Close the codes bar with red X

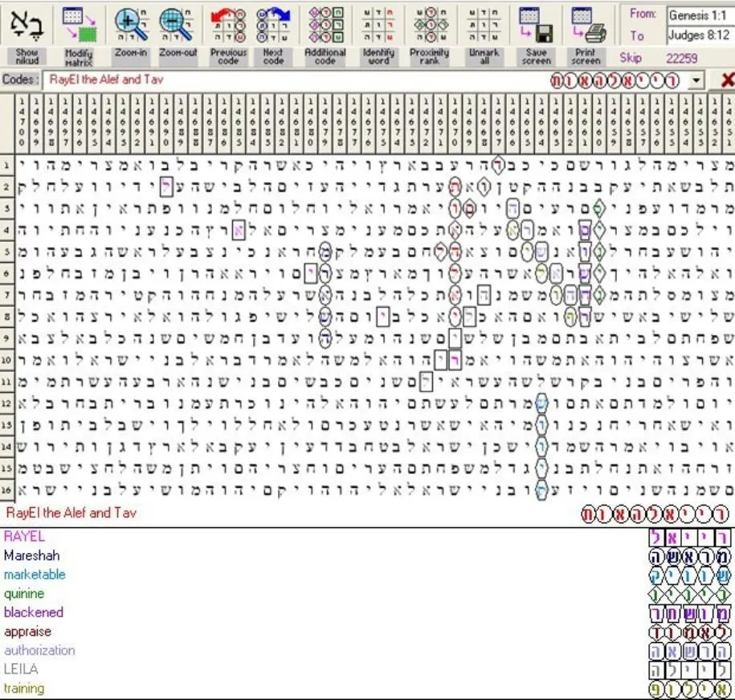pyautogui.click(x=727, y=80)
